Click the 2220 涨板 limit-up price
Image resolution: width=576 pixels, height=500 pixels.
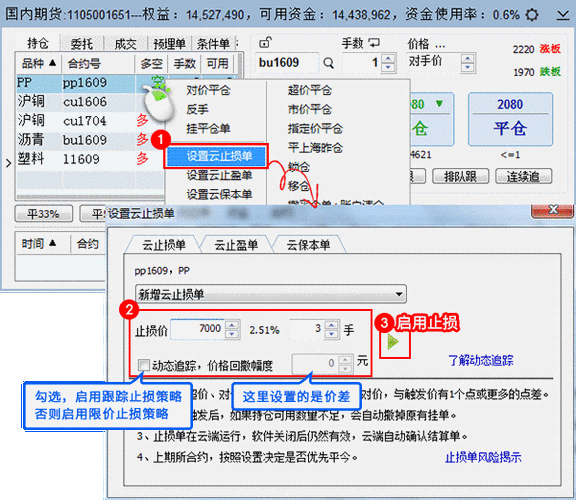(x=537, y=49)
